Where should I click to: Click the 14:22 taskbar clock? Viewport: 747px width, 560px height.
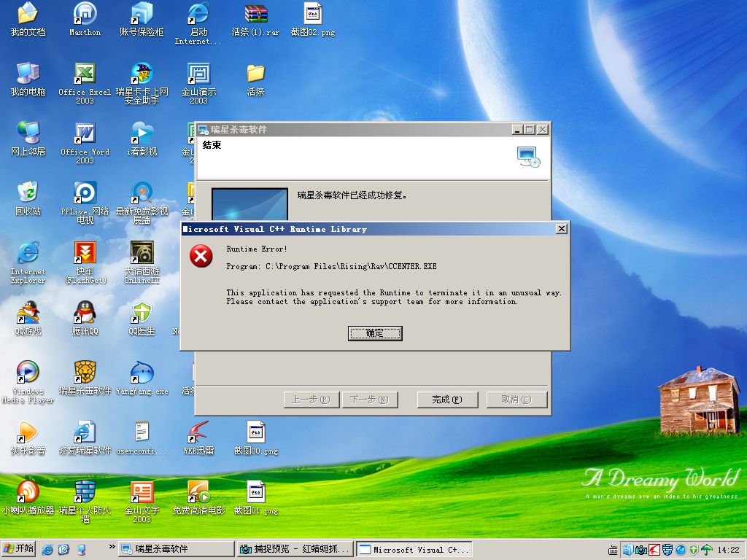pyautogui.click(x=729, y=550)
